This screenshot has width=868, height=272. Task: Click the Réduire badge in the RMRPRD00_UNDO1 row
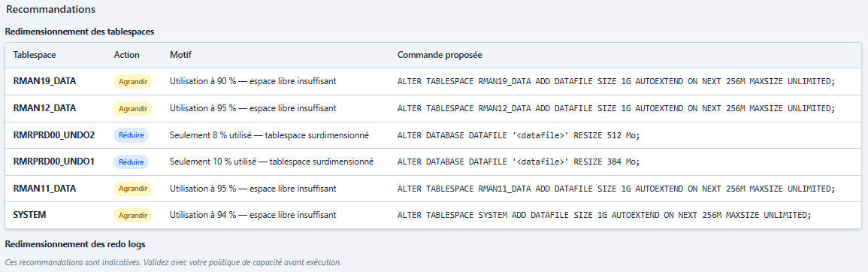click(132, 162)
